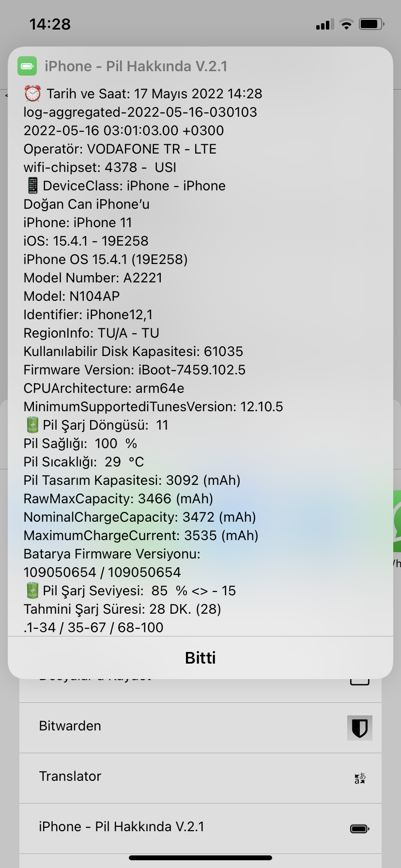Tap Pil Sıcaklığı: 29 °C line
The width and height of the screenshot is (401, 868).
click(84, 462)
